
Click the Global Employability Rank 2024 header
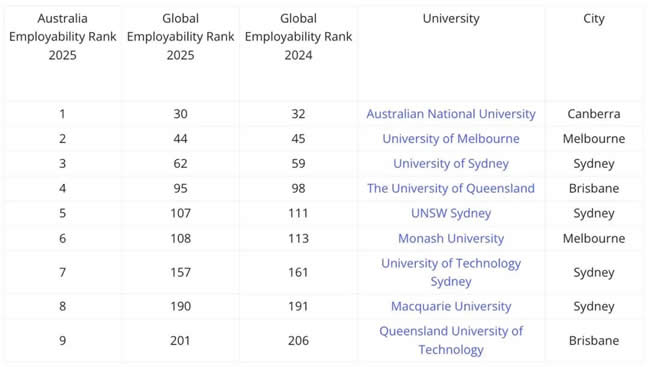298,36
